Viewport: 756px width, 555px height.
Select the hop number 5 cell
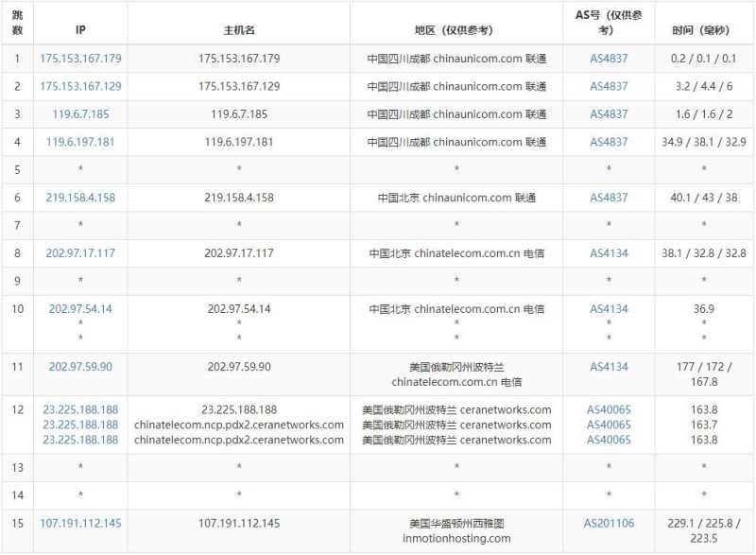coord(17,170)
